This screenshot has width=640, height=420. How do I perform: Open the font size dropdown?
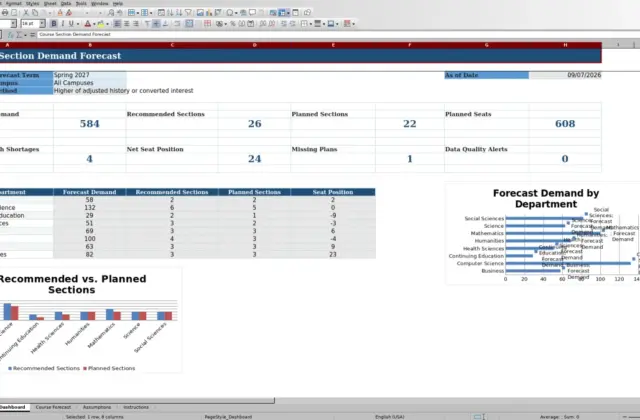click(x=42, y=24)
